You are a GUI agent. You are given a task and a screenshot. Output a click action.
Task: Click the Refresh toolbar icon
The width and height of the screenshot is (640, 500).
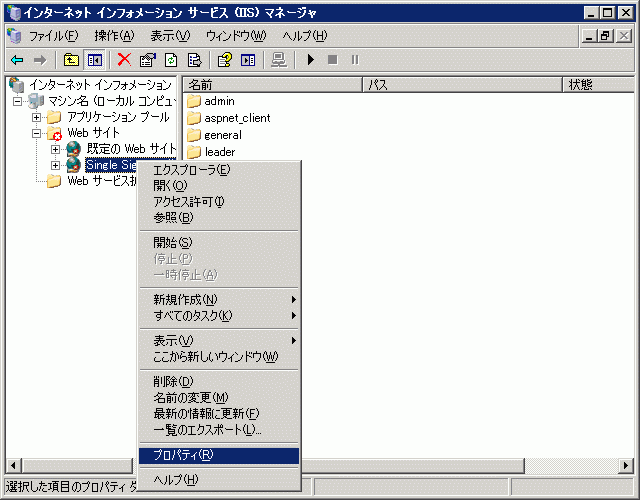[x=171, y=60]
